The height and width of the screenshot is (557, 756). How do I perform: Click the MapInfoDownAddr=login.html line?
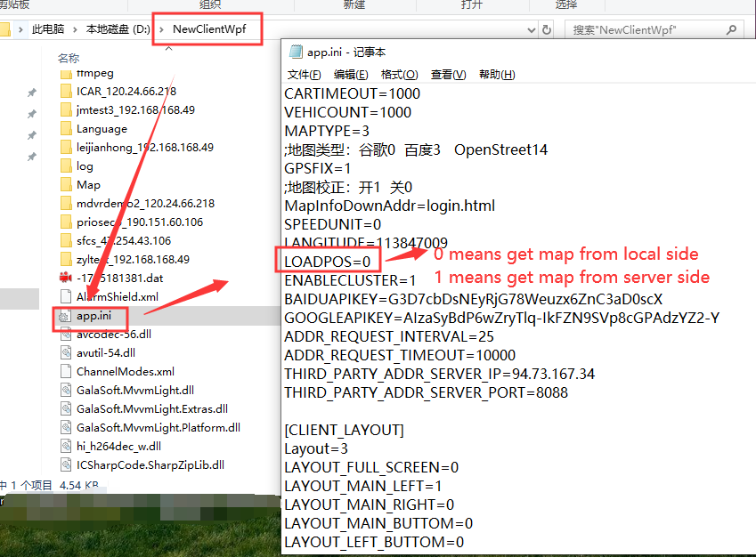click(x=389, y=206)
